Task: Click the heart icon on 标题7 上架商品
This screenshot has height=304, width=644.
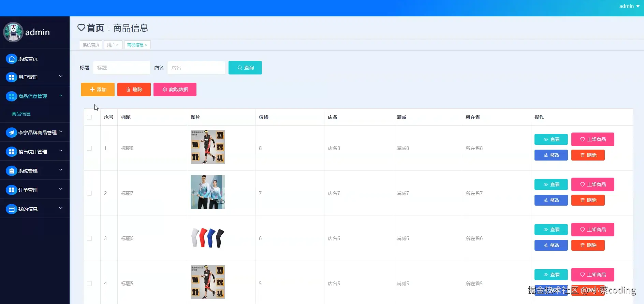Action: [x=583, y=184]
